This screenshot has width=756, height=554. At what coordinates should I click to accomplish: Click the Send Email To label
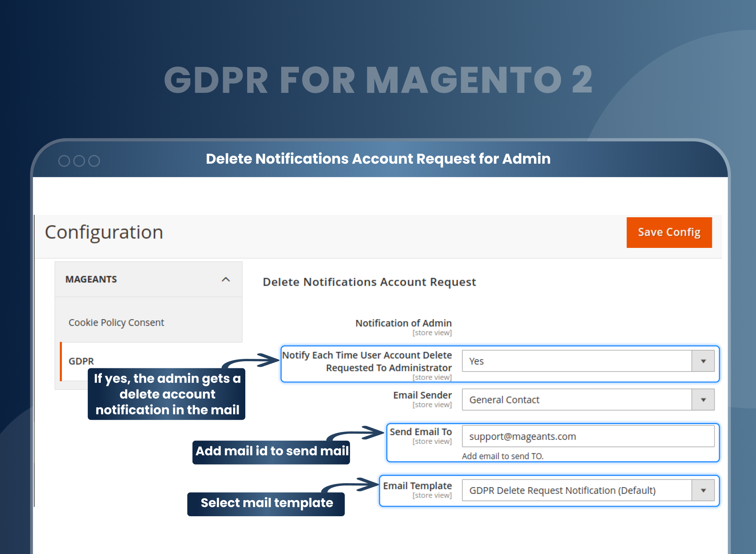pyautogui.click(x=421, y=432)
